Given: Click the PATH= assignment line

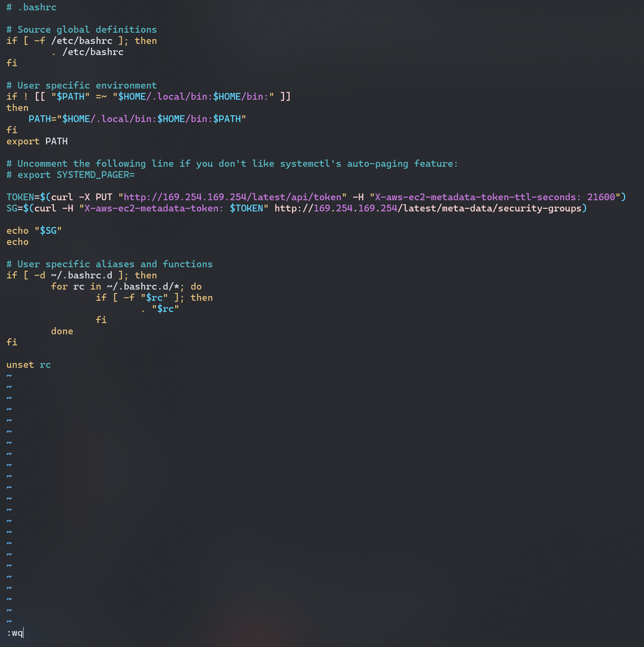Looking at the screenshot, I should (x=137, y=119).
